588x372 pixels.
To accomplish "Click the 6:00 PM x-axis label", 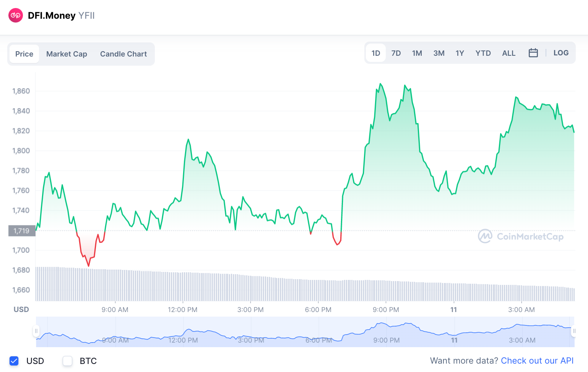I will pos(318,310).
